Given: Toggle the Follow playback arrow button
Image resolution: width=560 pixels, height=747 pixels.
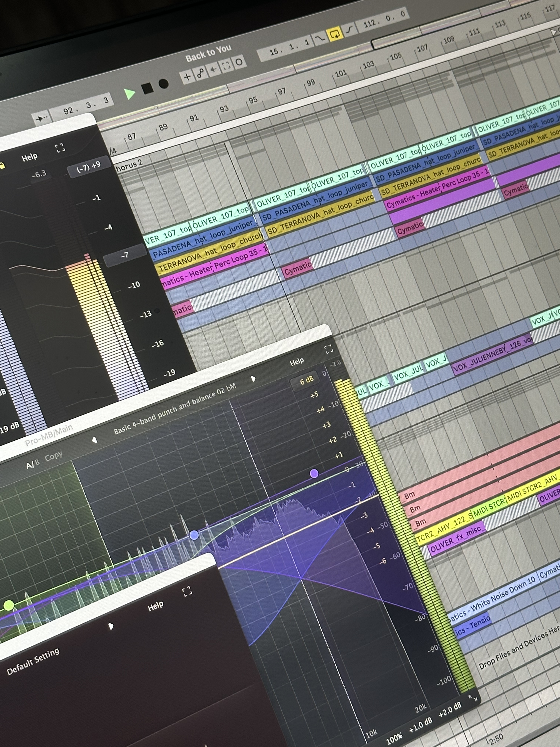Looking at the screenshot, I should click(x=41, y=119).
